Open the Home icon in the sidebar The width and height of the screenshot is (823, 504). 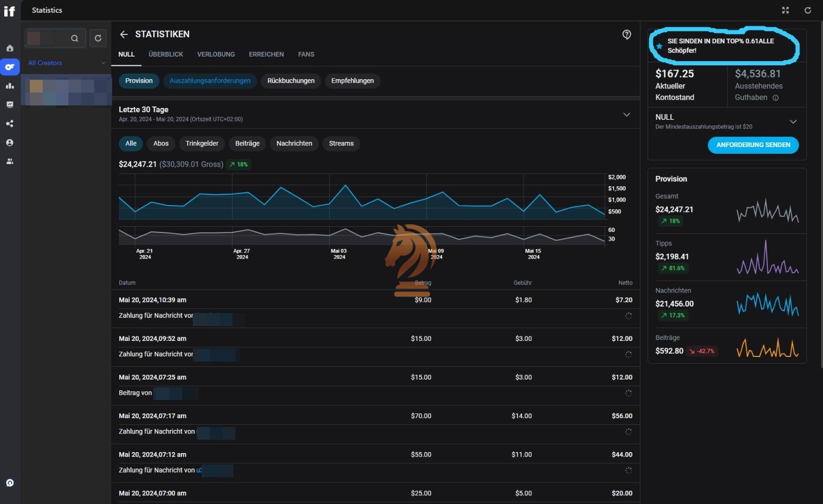[10, 48]
